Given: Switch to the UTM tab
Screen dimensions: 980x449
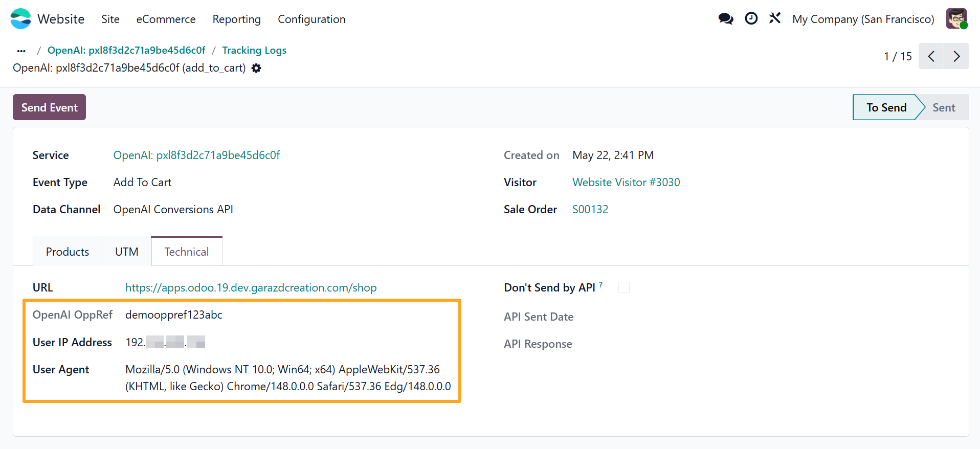Looking at the screenshot, I should coord(127,252).
